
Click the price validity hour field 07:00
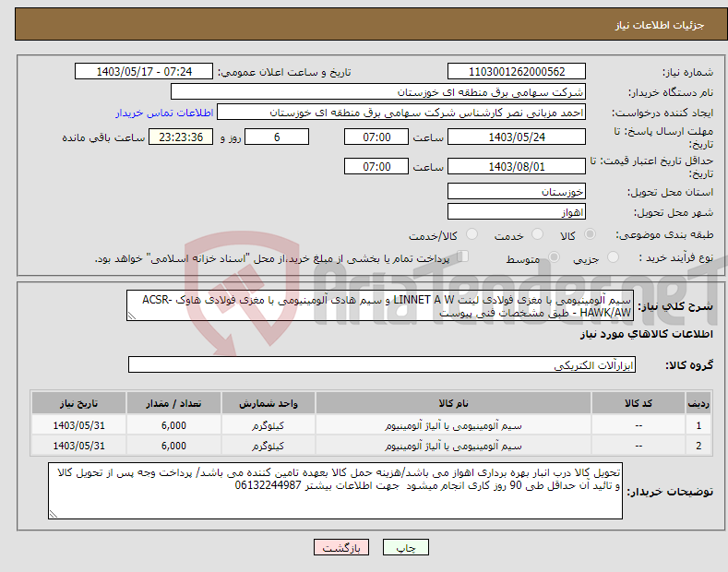coord(376,166)
